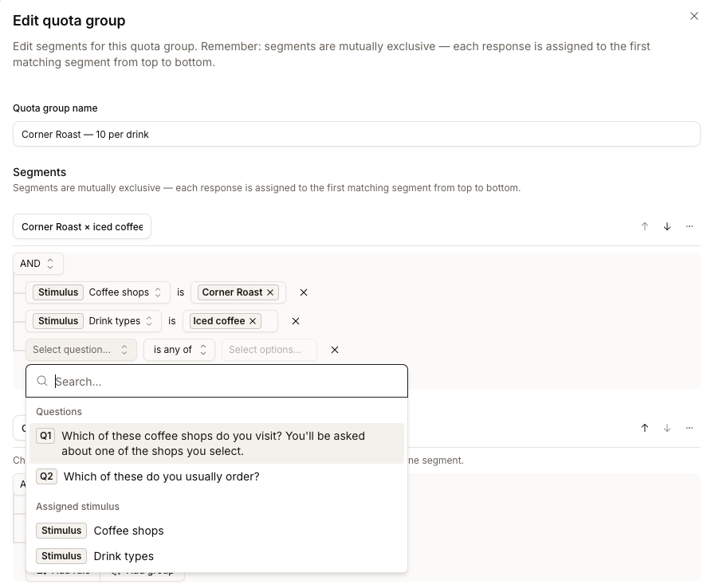The height and width of the screenshot is (588, 711).
Task: Change the AND logic operator
Action: click(38, 264)
